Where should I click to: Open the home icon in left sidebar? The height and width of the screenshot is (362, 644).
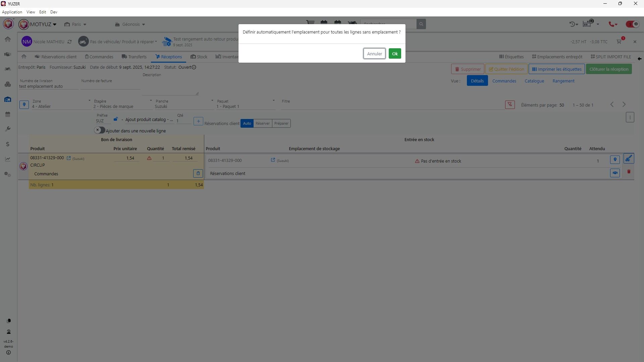8,39
